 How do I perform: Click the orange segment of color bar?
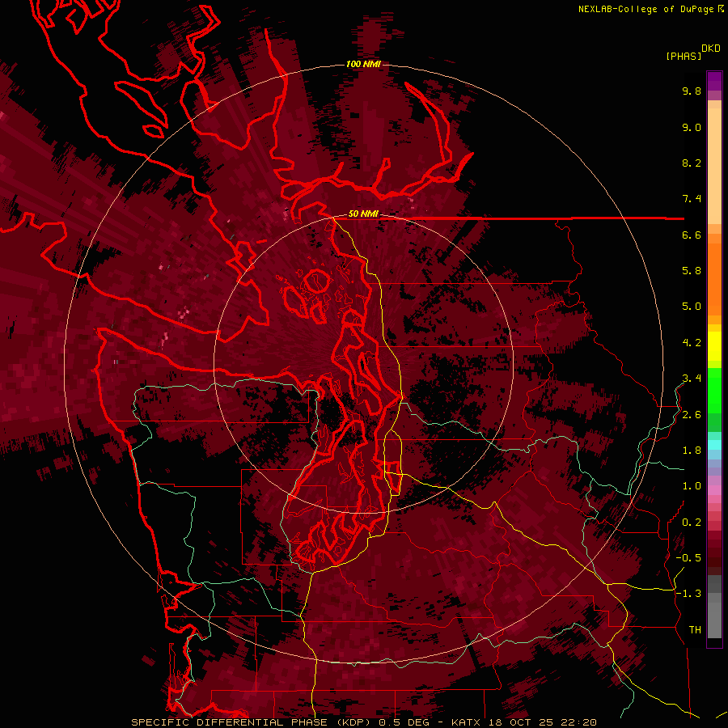click(x=714, y=278)
